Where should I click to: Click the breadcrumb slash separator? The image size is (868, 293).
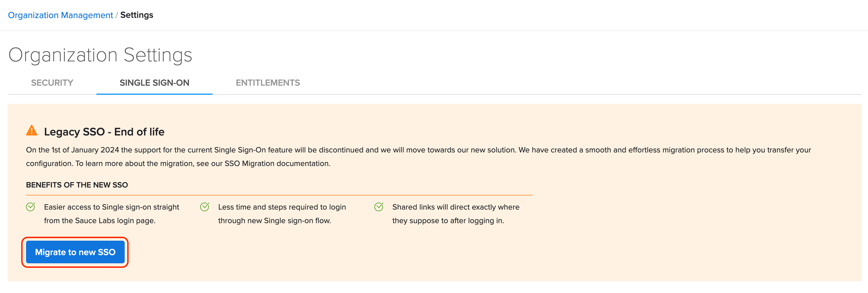[x=116, y=15]
